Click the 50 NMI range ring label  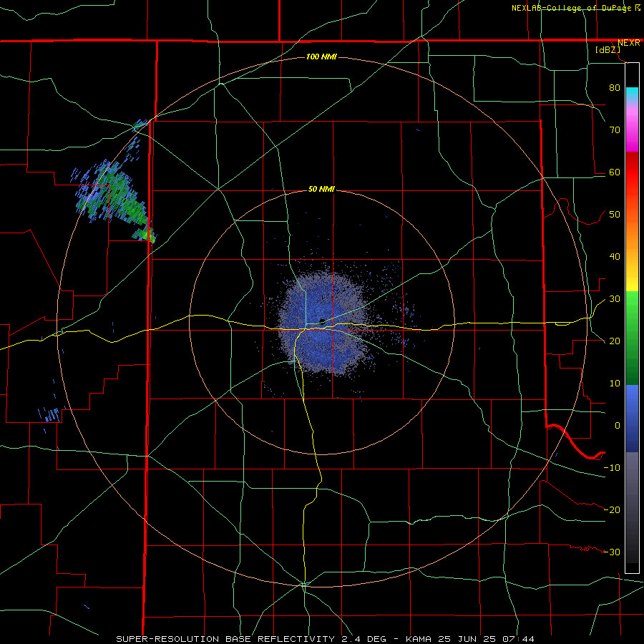click(x=321, y=189)
